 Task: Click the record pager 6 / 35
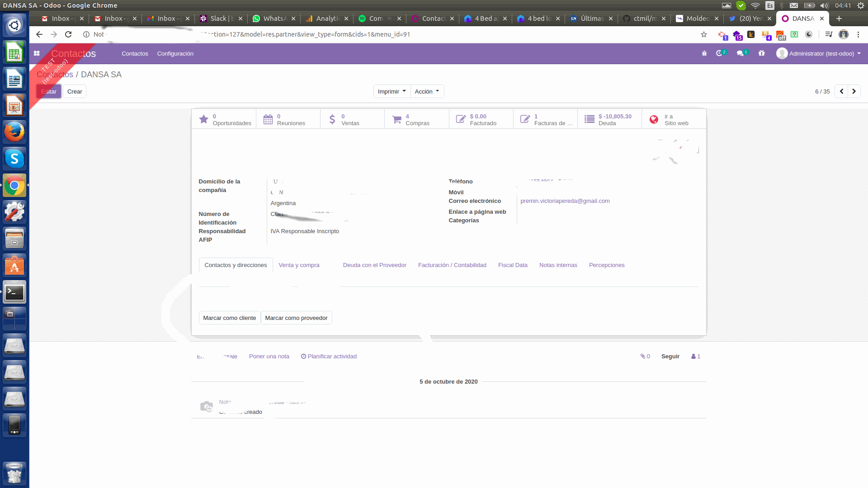[822, 91]
